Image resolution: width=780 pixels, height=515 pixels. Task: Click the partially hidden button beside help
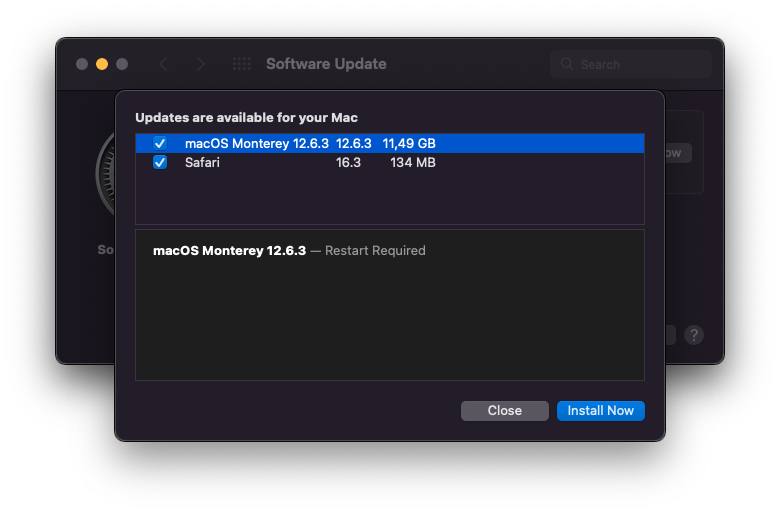(x=671, y=335)
